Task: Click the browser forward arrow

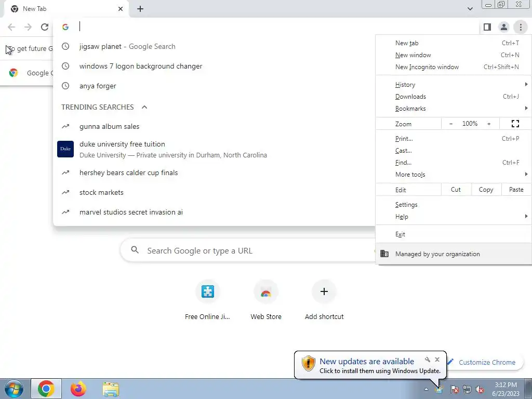Action: (x=28, y=27)
